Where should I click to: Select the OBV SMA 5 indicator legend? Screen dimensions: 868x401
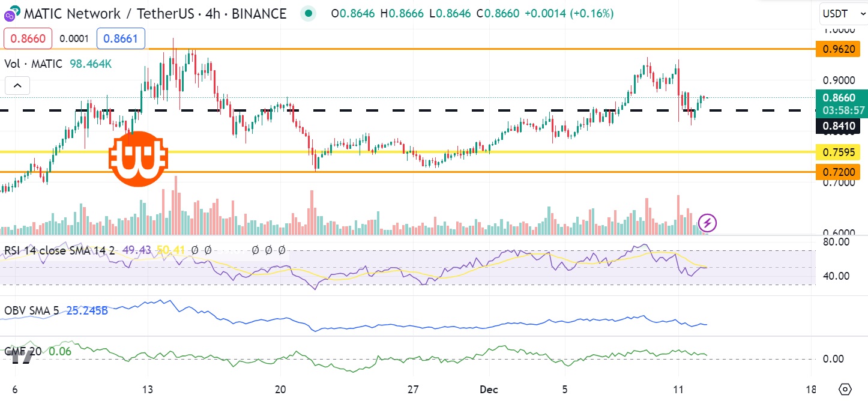[x=32, y=310]
